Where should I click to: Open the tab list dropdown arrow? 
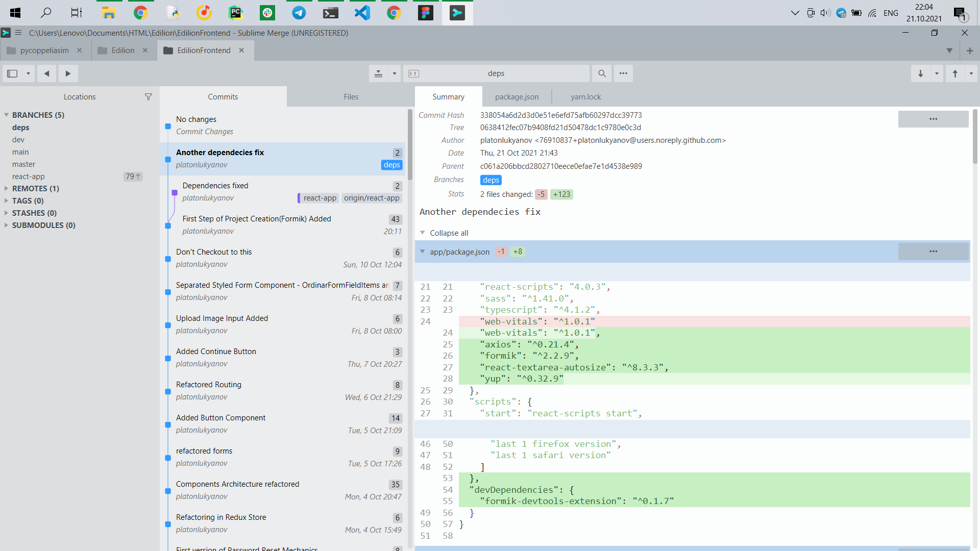(x=949, y=51)
